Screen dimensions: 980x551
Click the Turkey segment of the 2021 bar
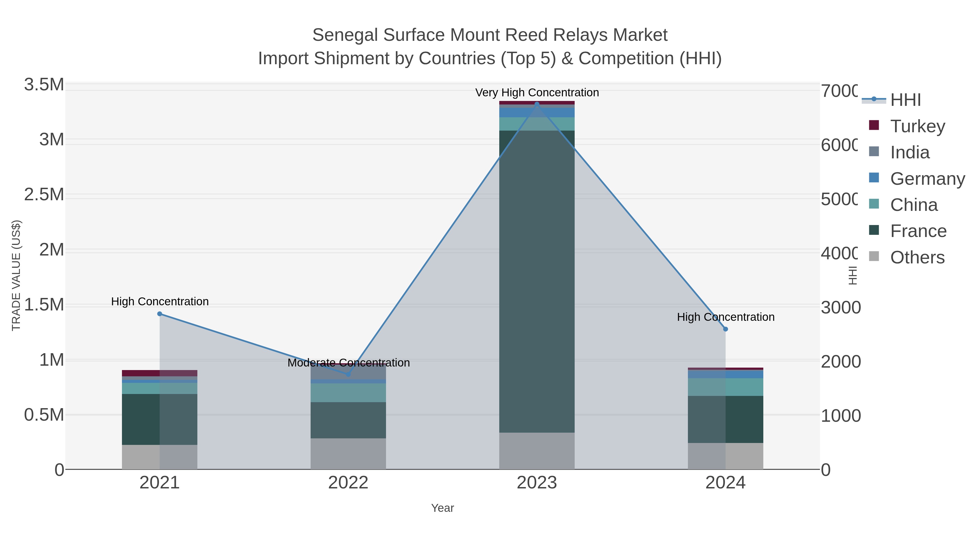tap(160, 373)
